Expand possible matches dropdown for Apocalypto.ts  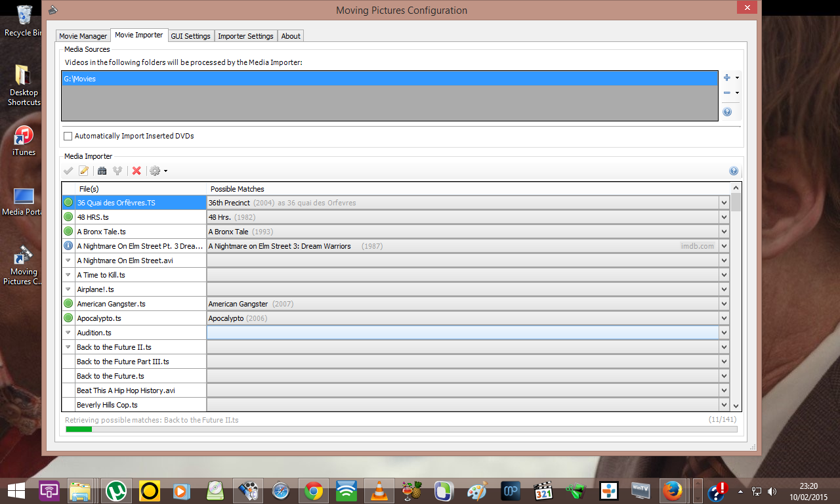[x=724, y=318]
